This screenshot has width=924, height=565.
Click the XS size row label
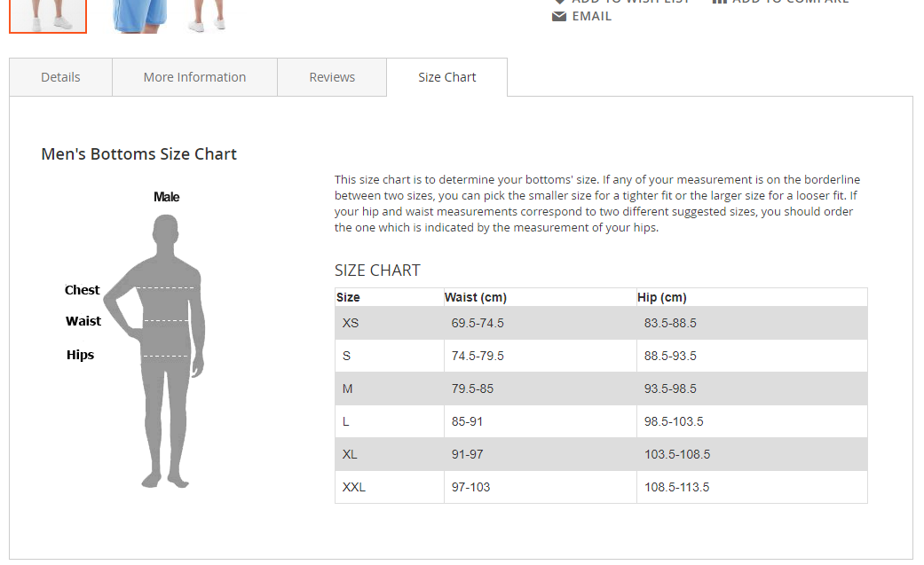click(351, 323)
